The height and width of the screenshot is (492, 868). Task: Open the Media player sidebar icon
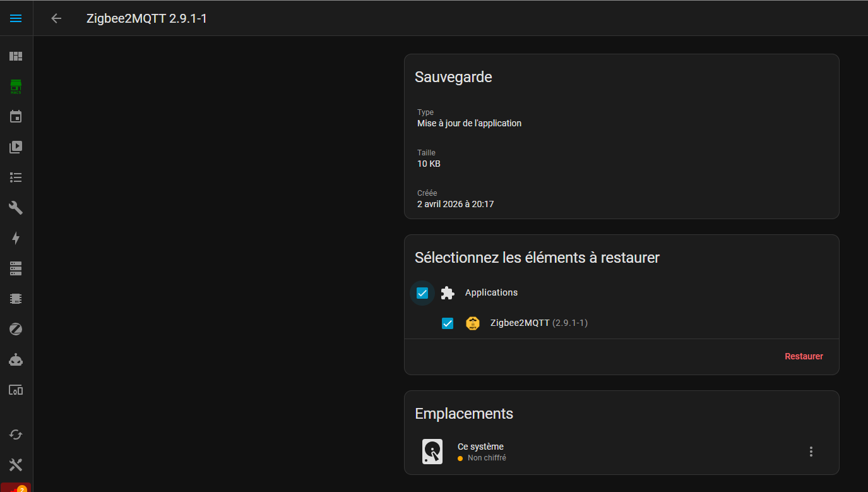tap(16, 147)
